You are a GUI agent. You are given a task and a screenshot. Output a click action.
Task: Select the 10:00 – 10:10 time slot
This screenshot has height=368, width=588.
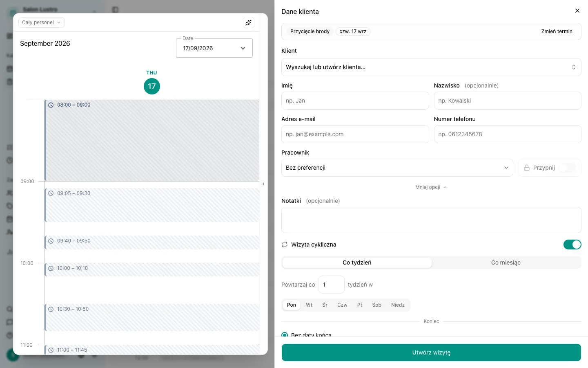[152, 270]
